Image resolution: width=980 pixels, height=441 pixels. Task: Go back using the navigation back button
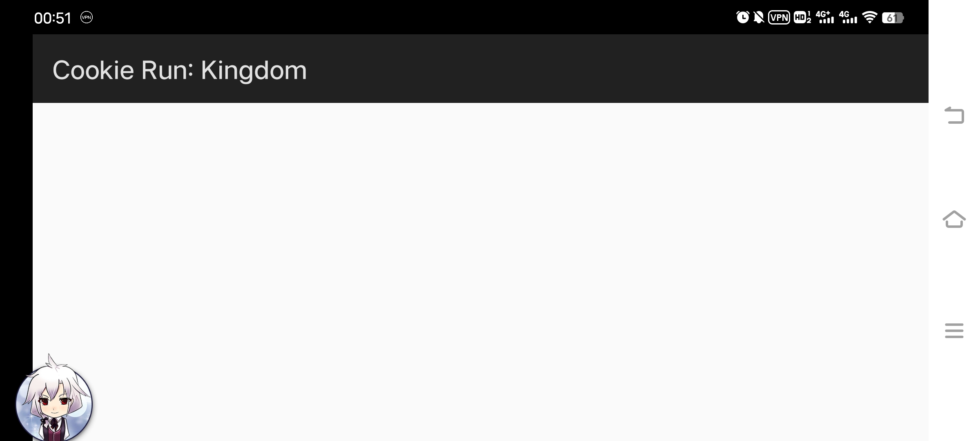[954, 115]
